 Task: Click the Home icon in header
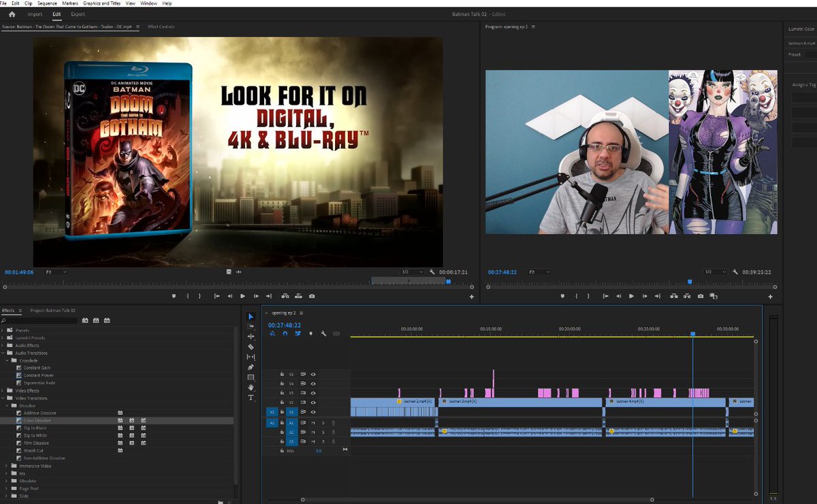(12, 14)
